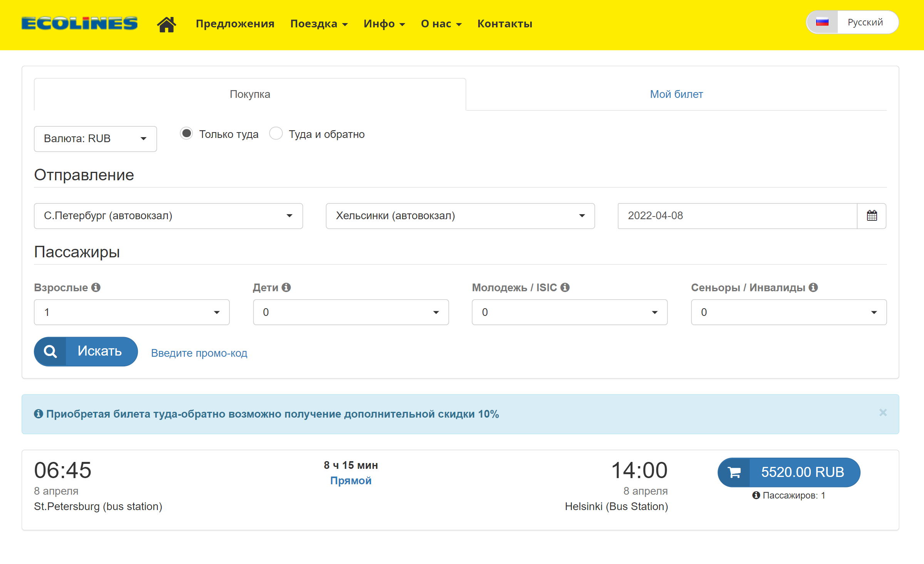Open the Сеньоры / Инвалиды count dropdown

tap(788, 312)
